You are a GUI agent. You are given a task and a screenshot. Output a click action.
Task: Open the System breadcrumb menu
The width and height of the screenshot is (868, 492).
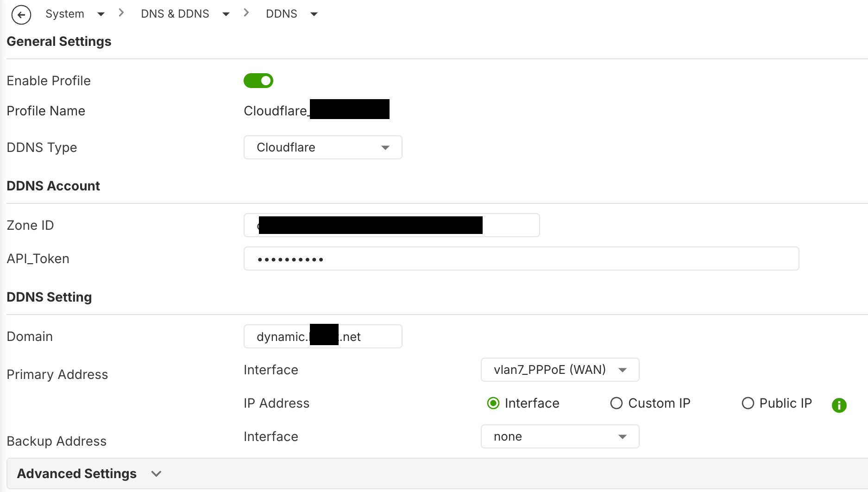65,14
